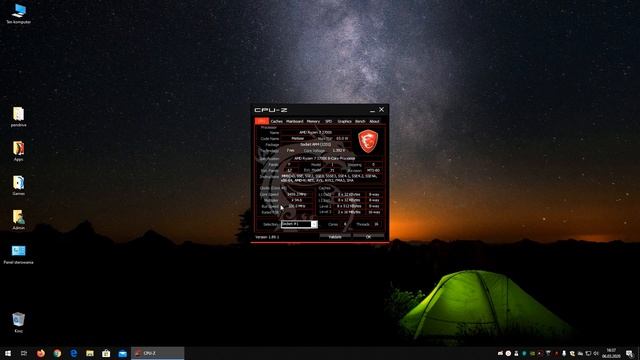The width and height of the screenshot is (640, 360).
Task: Click the Validate button in CPU-Z
Action: (x=335, y=237)
